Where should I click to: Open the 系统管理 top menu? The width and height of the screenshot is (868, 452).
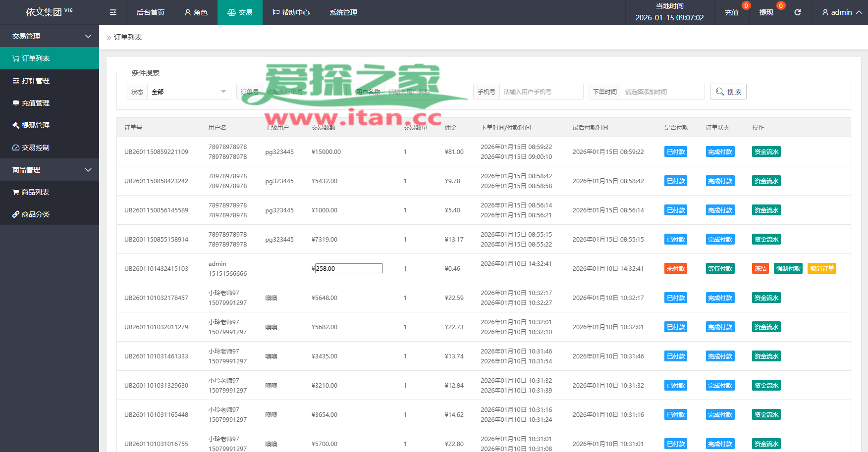tap(343, 12)
